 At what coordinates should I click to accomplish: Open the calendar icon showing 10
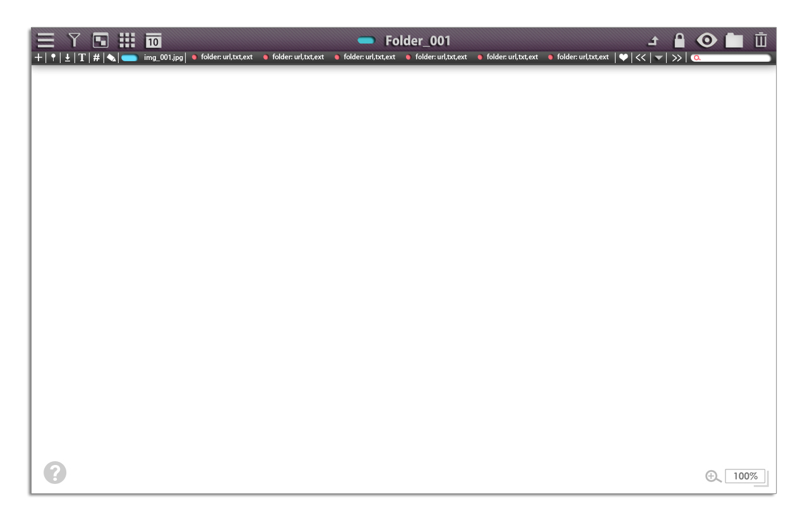153,41
